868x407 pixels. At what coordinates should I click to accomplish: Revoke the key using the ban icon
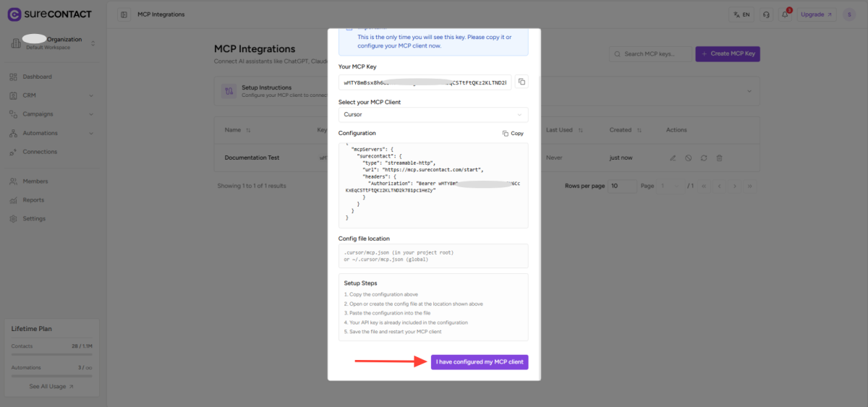pos(688,158)
